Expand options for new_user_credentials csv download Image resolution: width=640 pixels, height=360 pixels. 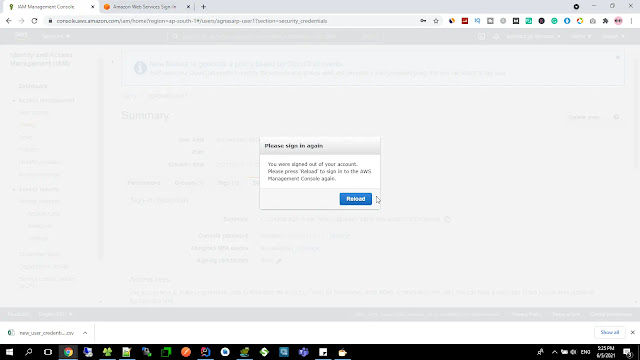pos(85,333)
